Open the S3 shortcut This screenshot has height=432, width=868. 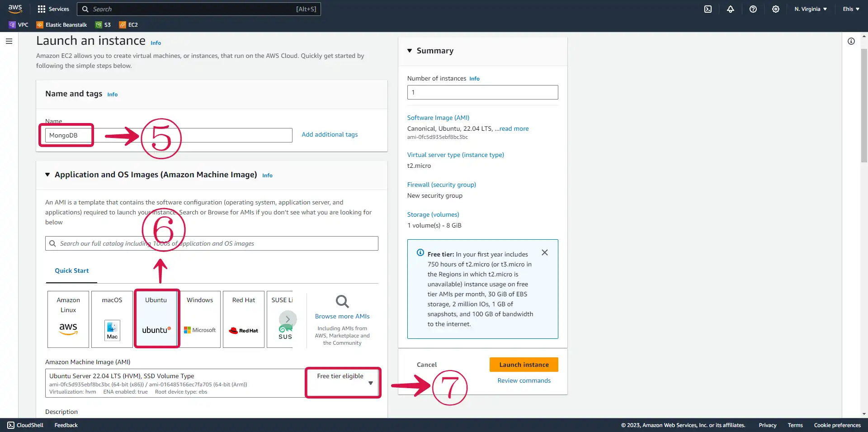click(103, 25)
